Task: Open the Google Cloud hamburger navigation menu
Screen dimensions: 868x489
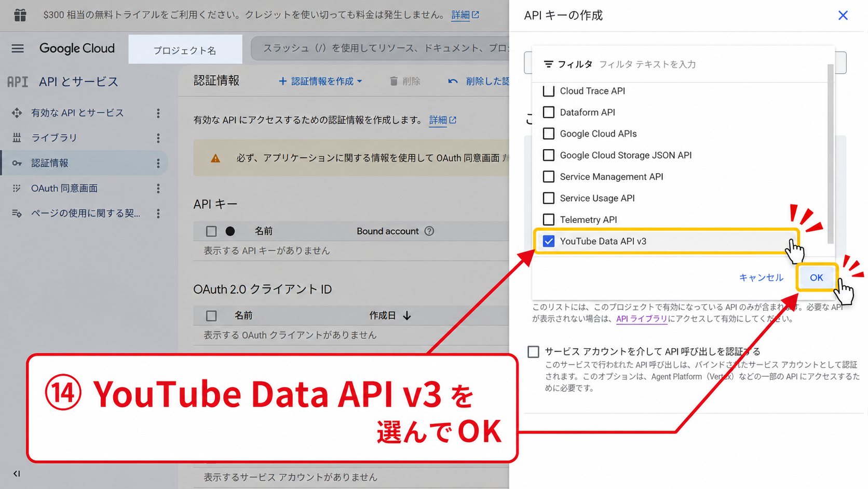Action: click(x=18, y=48)
